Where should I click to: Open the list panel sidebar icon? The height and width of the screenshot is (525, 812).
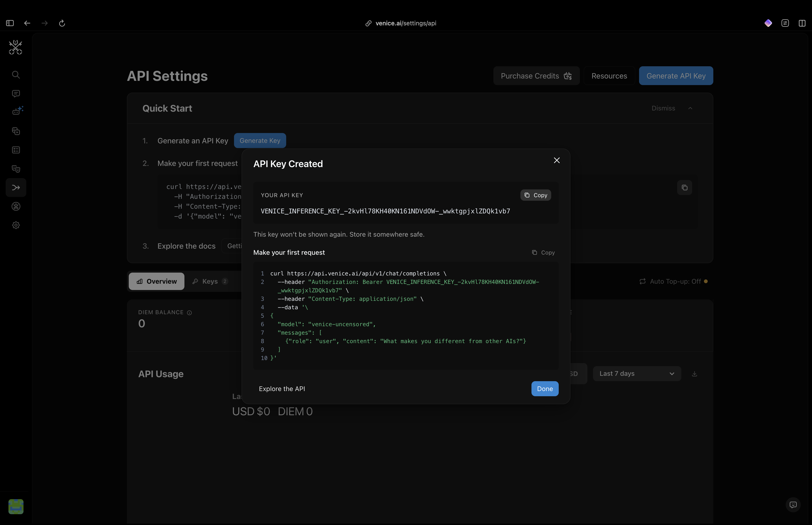tap(16, 150)
